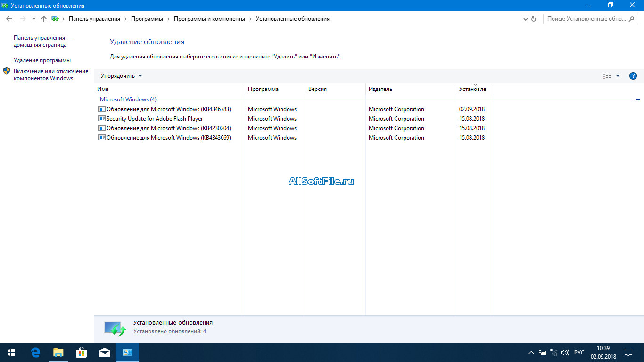Click the back navigation arrow

[x=9, y=19]
